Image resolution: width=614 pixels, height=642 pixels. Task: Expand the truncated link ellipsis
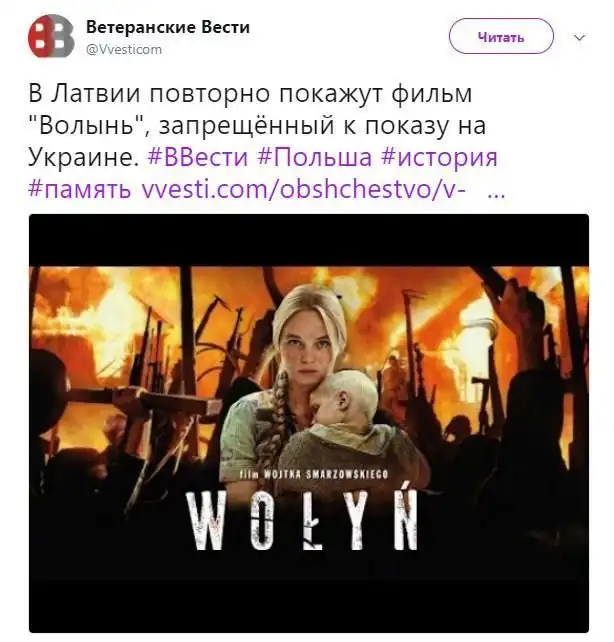click(497, 194)
